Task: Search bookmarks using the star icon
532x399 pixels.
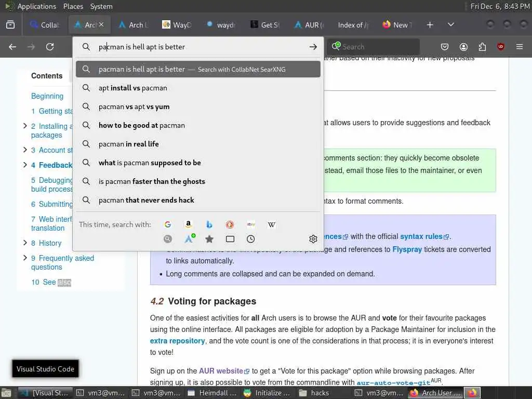Action: pos(209,239)
